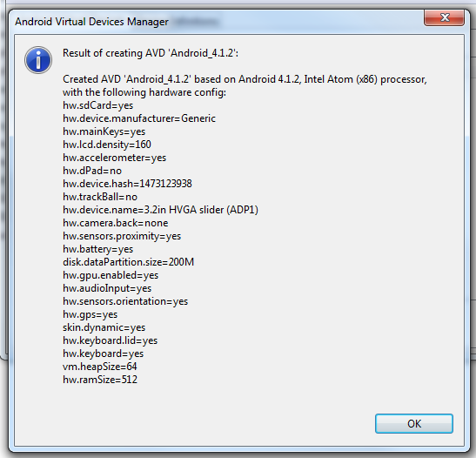Click the Android Virtual Devices Manager title bar
The height and width of the screenshot is (458, 476).
[x=212, y=22]
